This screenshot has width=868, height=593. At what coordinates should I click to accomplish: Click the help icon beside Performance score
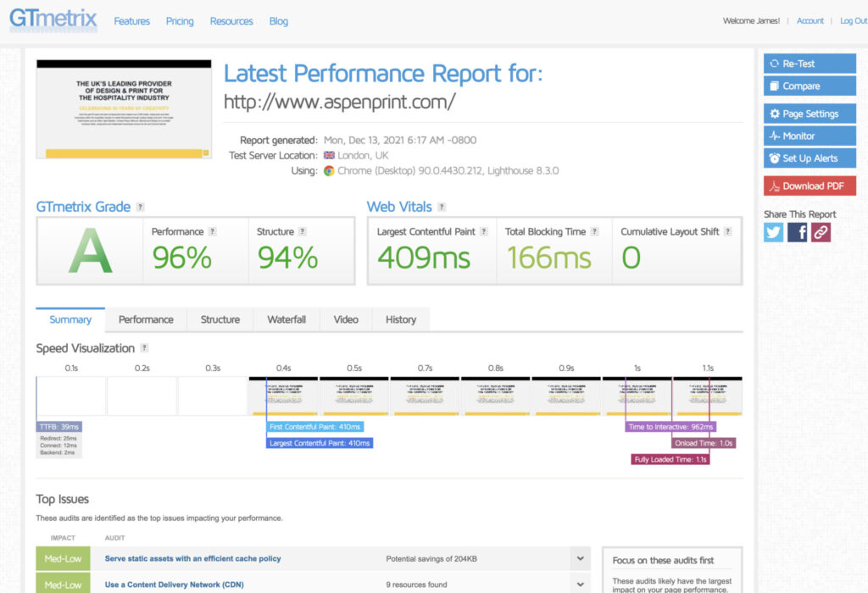pos(214,230)
